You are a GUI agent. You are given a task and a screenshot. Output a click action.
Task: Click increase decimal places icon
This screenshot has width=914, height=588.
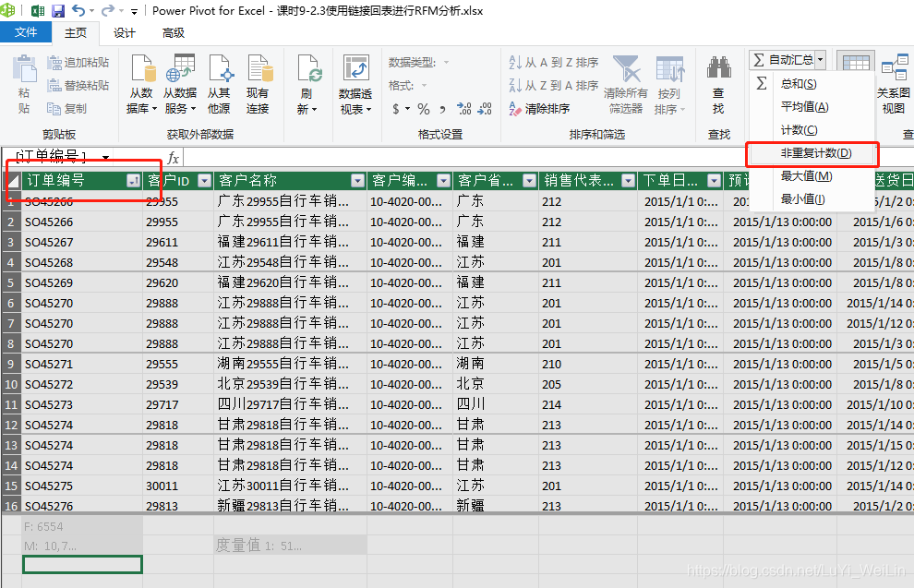coord(464,108)
